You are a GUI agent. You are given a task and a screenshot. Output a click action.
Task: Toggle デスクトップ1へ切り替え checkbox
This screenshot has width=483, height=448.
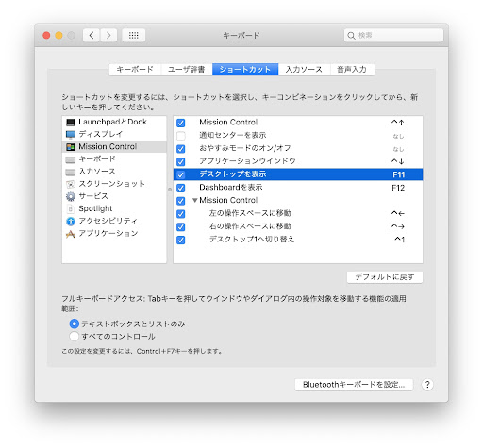[181, 241]
